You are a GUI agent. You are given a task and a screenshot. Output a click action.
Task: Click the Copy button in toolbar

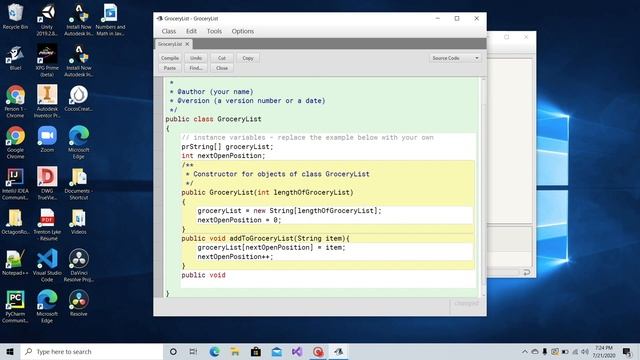[248, 58]
